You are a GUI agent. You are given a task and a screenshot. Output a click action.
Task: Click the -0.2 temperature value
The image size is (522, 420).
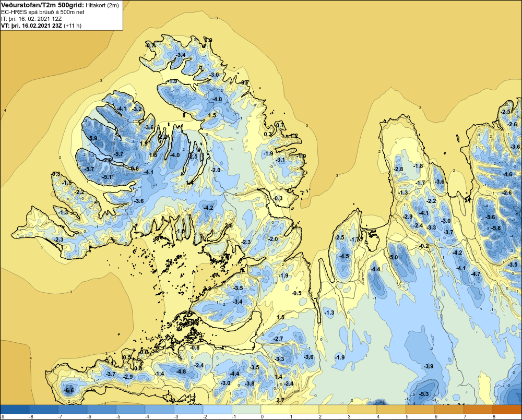(424, 246)
